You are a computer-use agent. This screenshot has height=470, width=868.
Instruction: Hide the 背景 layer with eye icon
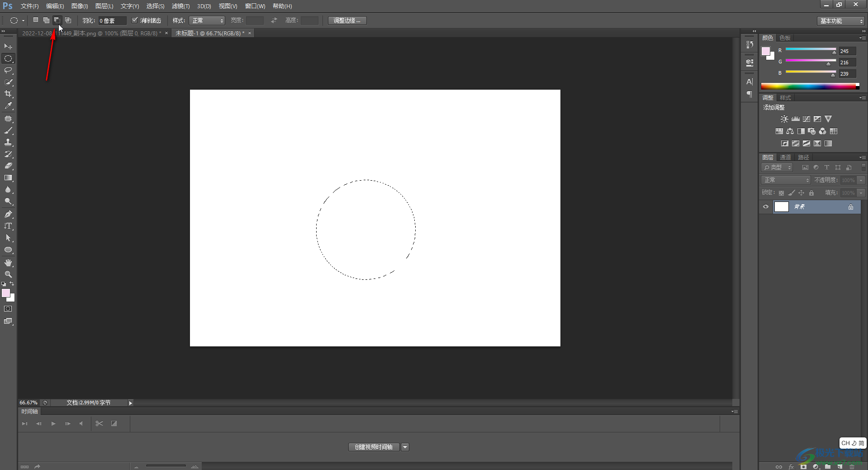click(766, 207)
